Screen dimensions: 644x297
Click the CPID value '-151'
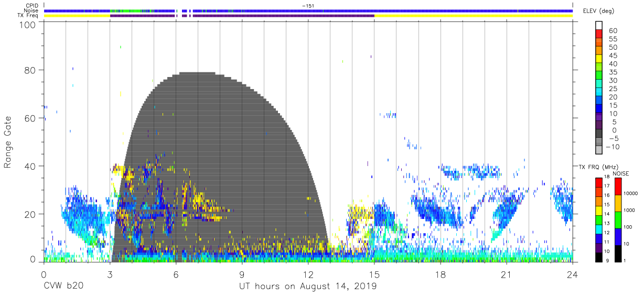point(308,5)
